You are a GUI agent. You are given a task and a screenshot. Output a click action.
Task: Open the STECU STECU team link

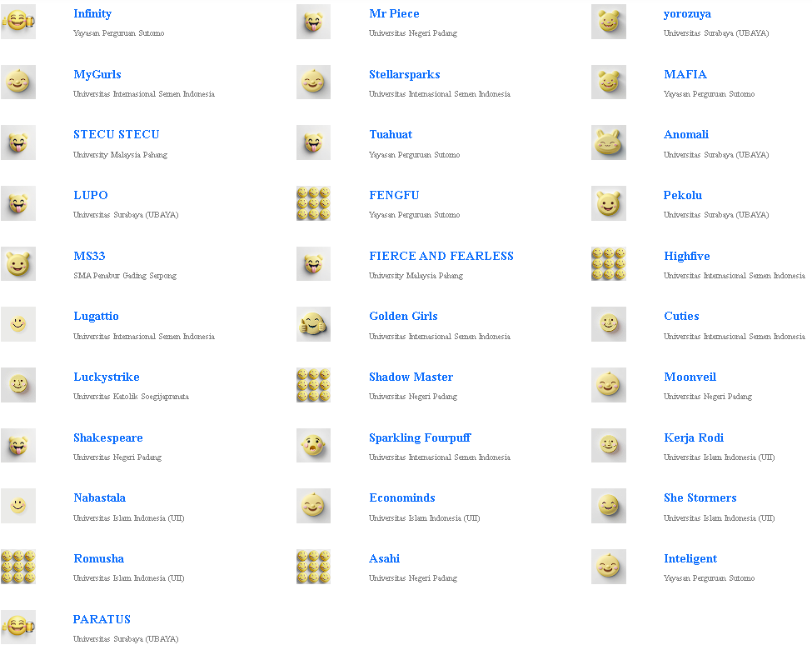116,134
